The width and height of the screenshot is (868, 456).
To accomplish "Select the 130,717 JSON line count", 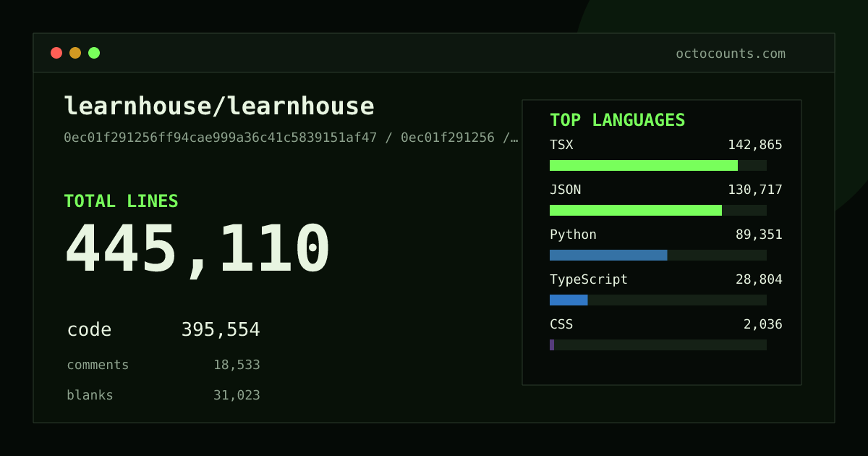I will pyautogui.click(x=755, y=190).
